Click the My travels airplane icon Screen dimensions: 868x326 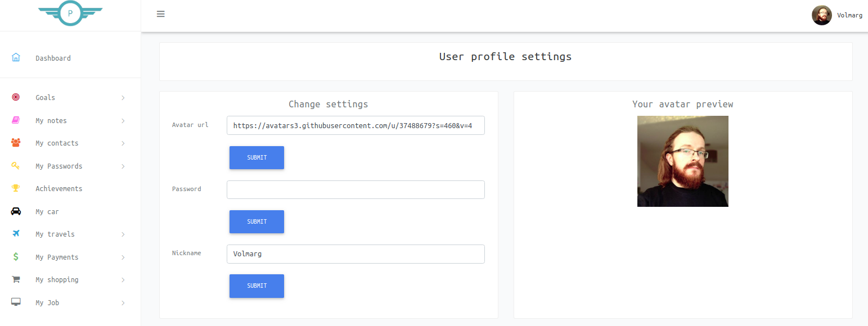tap(16, 234)
